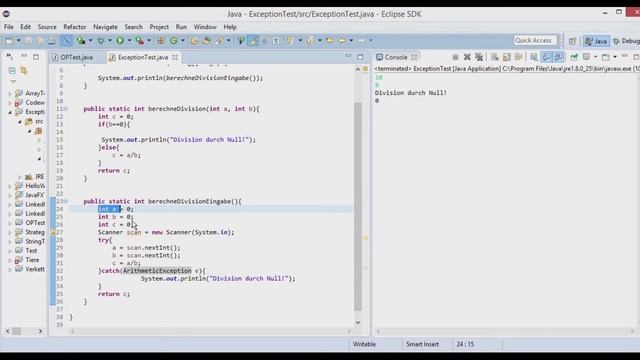Viewport: 640px width, 360px height.
Task: Click Remove All Terminated Launches double-X icon
Action: tap(479, 57)
